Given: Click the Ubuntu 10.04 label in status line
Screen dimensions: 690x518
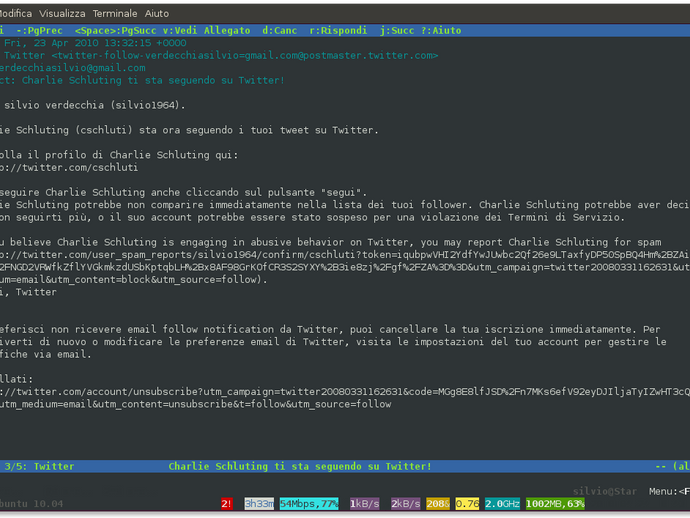Looking at the screenshot, I should click(32, 504).
